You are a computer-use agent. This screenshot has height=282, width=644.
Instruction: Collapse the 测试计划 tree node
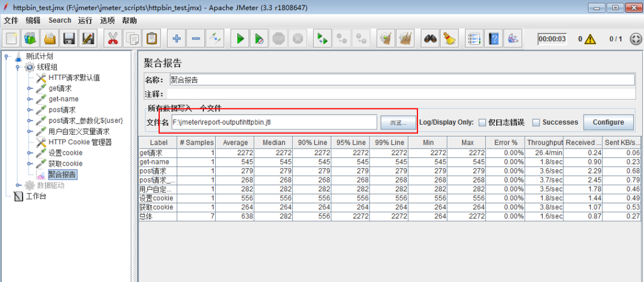click(x=6, y=57)
